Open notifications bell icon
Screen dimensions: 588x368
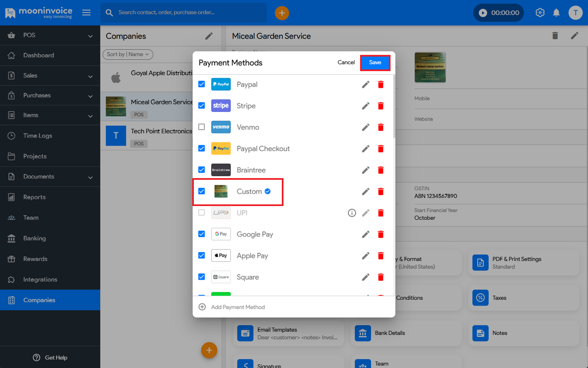pos(556,13)
